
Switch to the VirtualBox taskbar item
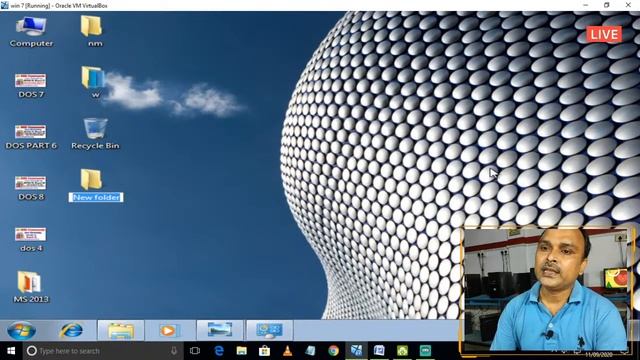point(356,351)
